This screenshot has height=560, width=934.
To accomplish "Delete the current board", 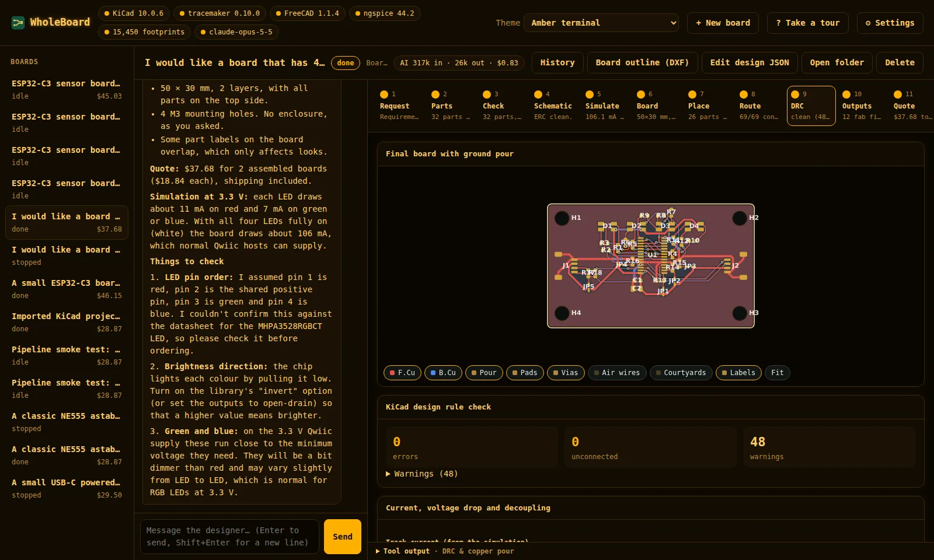I will (900, 62).
